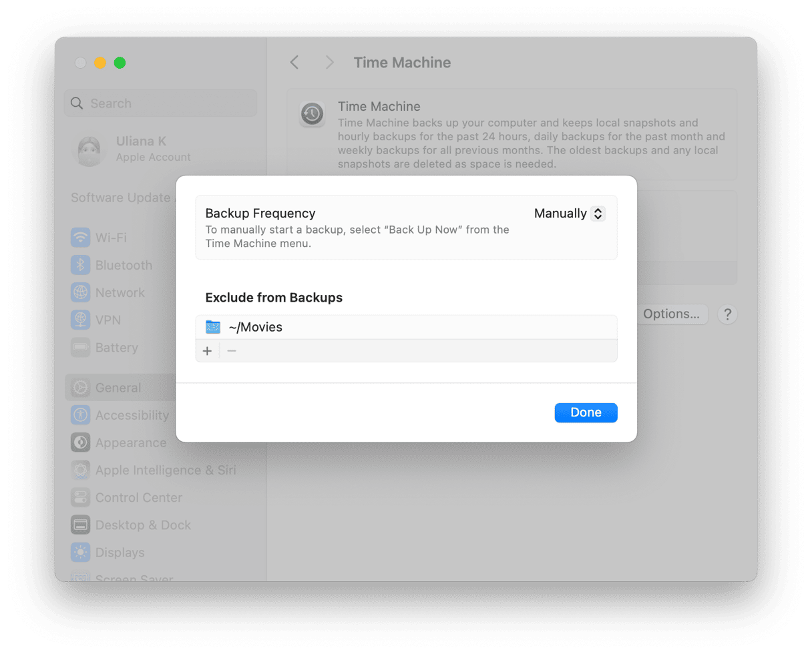812x654 pixels.
Task: Click the Appearance icon
Action: (x=81, y=442)
